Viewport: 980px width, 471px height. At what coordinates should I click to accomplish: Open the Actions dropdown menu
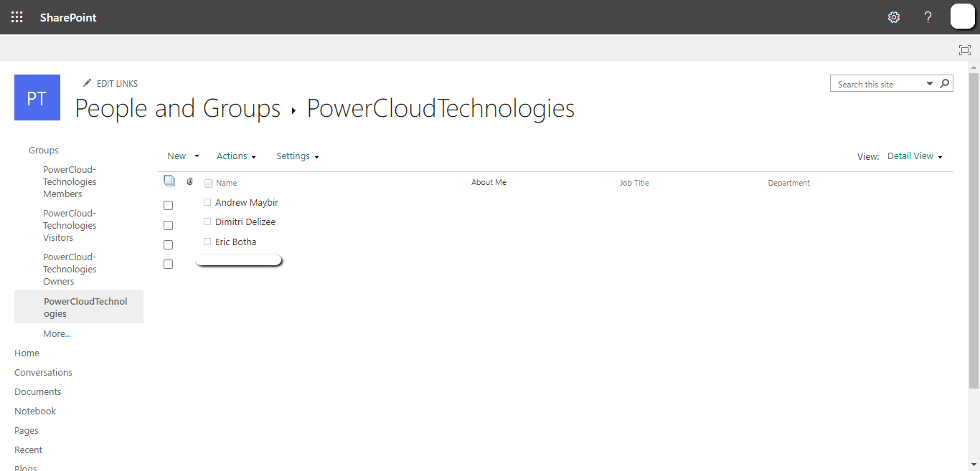tap(236, 156)
